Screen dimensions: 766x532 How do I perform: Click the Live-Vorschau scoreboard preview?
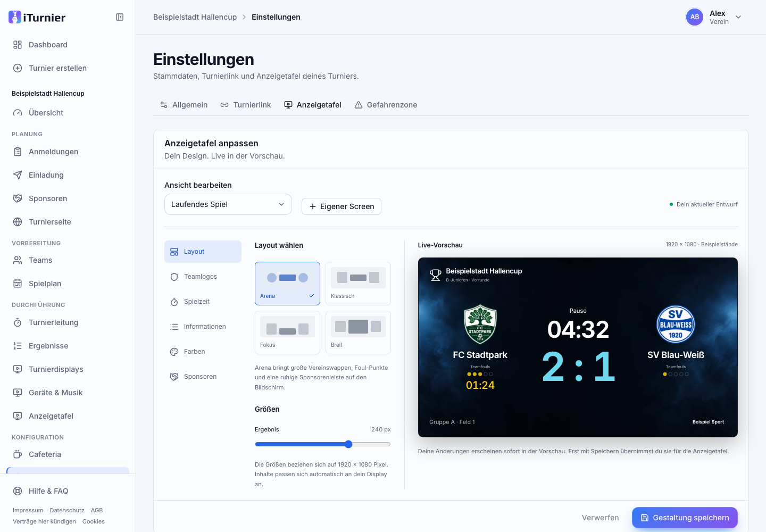tap(578, 347)
